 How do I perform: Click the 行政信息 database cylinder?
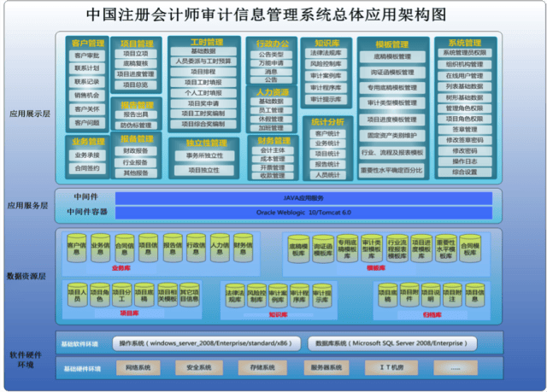(x=196, y=248)
